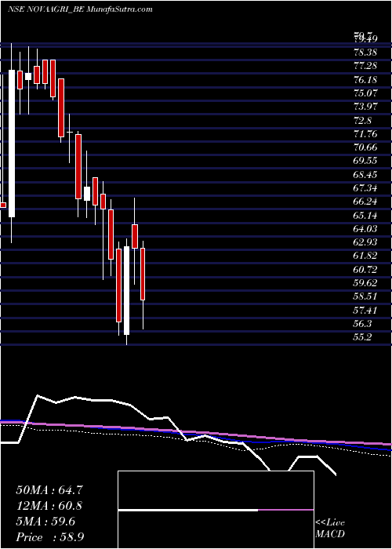Viewport: 392px width, 549px height.
Task: Click the 50MA : 64.7 reading
Action: (x=49, y=490)
